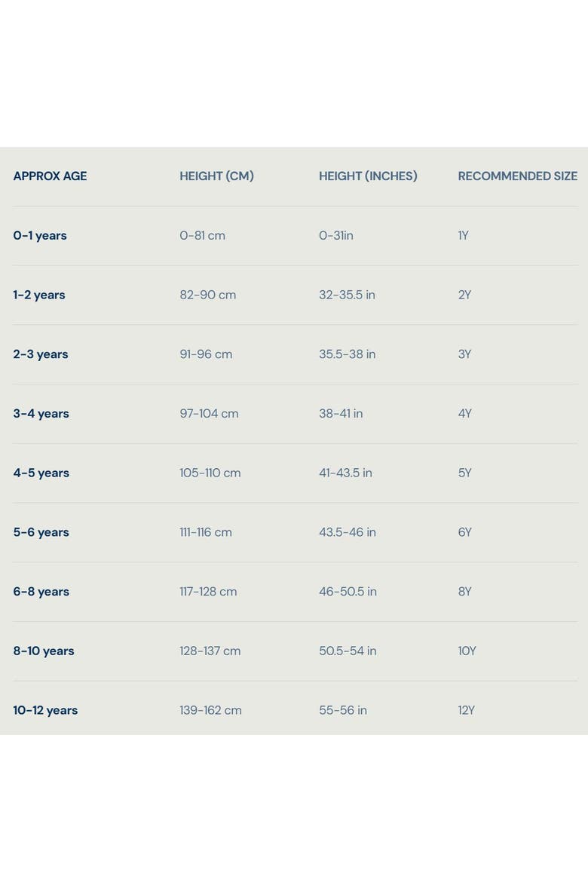The image size is (588, 882).
Task: Click the 46-50.5 in height value
Action: pos(348,592)
